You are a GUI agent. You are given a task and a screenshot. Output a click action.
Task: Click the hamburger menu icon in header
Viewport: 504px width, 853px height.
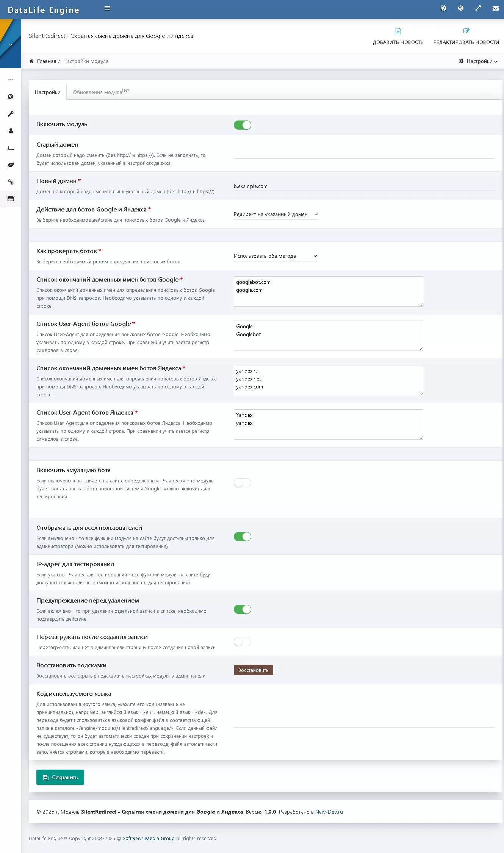pyautogui.click(x=107, y=8)
